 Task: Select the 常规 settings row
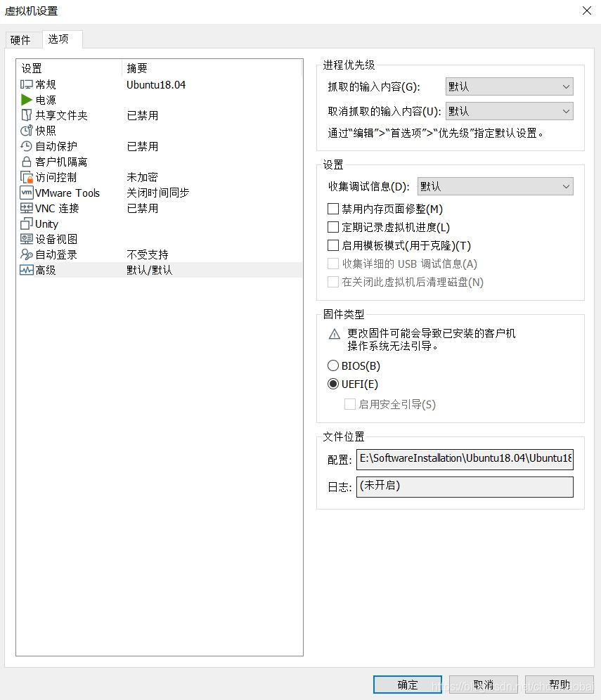pos(160,84)
